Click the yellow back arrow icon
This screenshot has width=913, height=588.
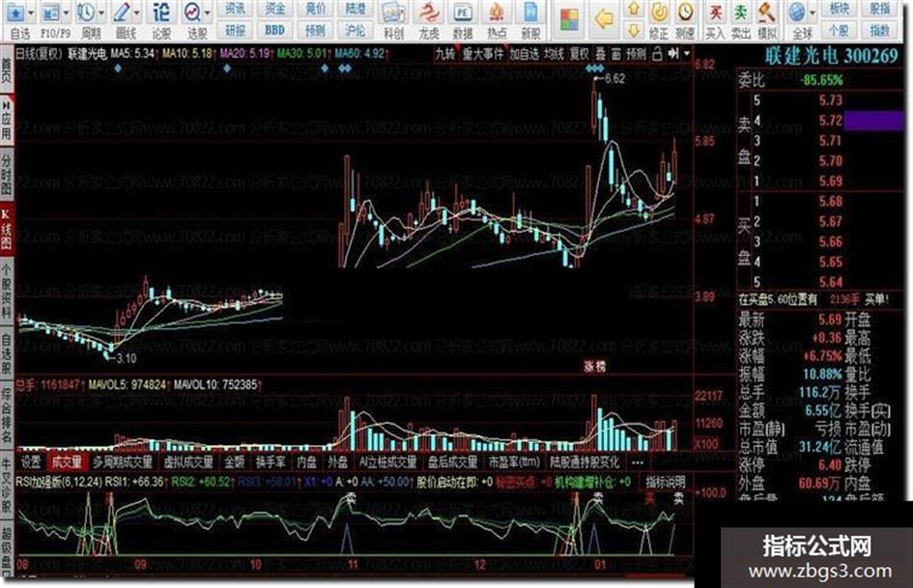(x=604, y=20)
